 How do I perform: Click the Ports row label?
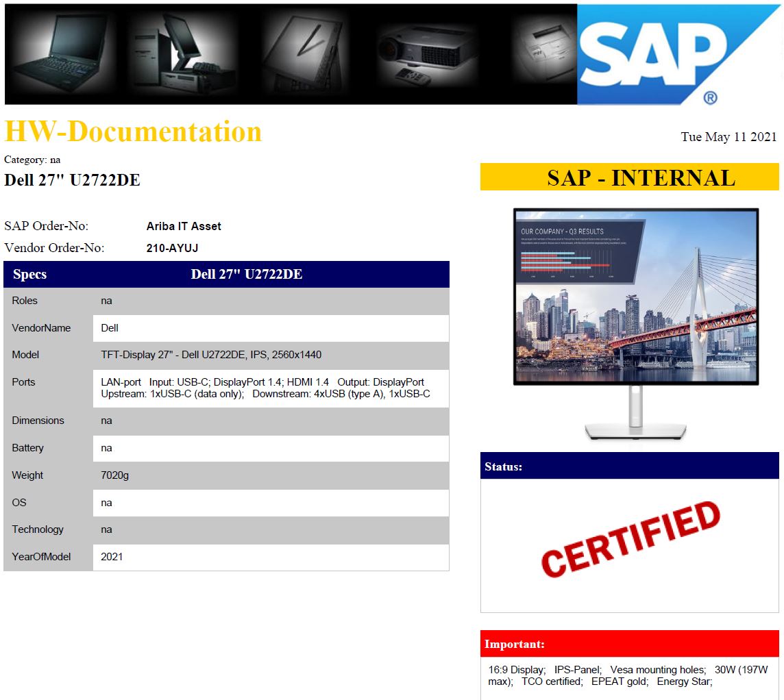pyautogui.click(x=23, y=382)
